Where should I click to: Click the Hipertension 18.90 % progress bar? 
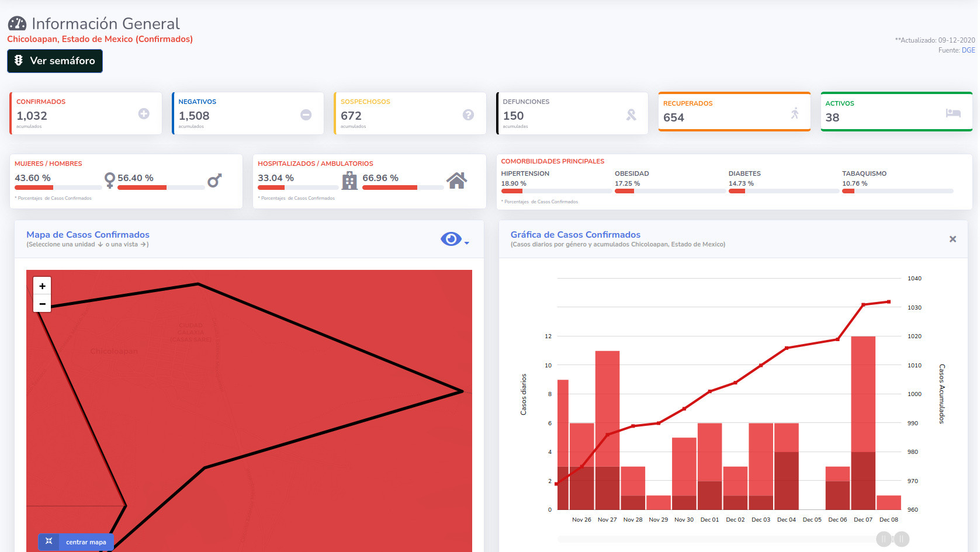pos(556,191)
